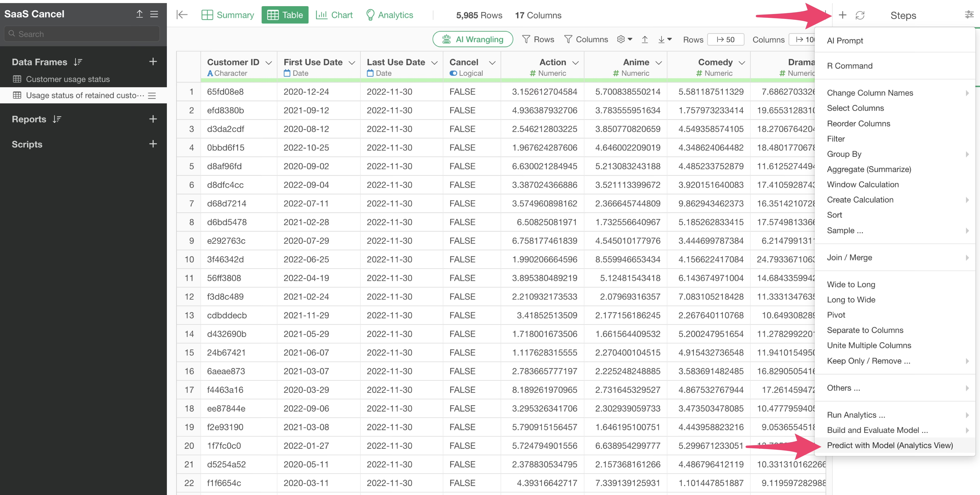980x495 pixels.
Task: Open Rows filter button in toolbar
Action: tap(538, 40)
